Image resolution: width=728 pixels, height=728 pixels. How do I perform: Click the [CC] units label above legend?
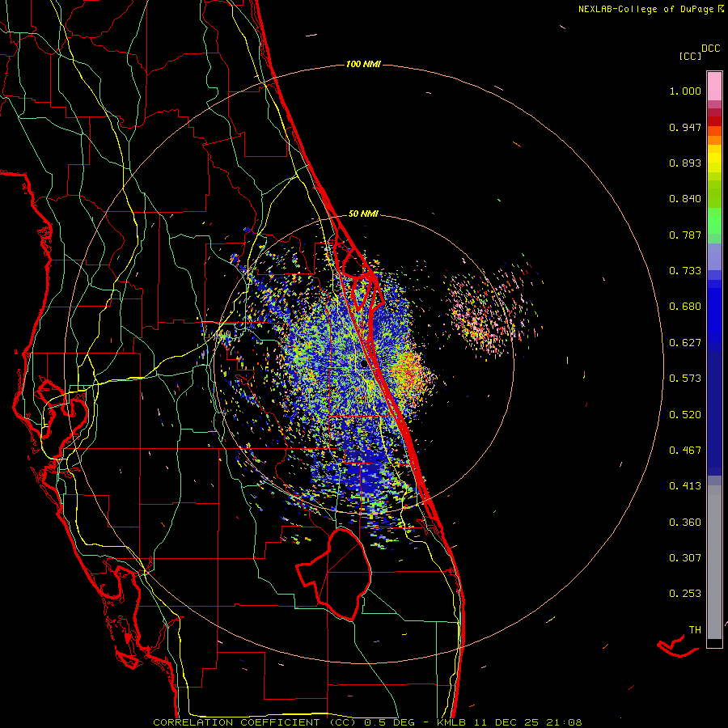click(x=690, y=56)
